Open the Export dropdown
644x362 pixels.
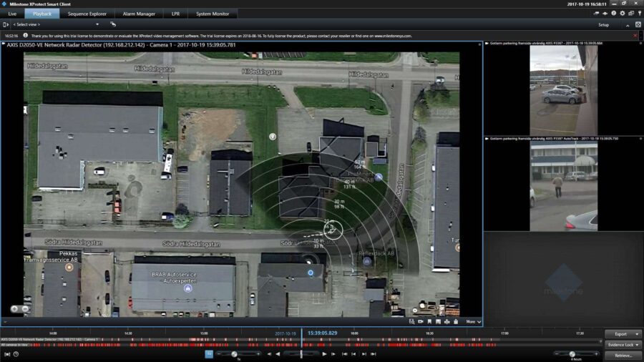(x=623, y=334)
